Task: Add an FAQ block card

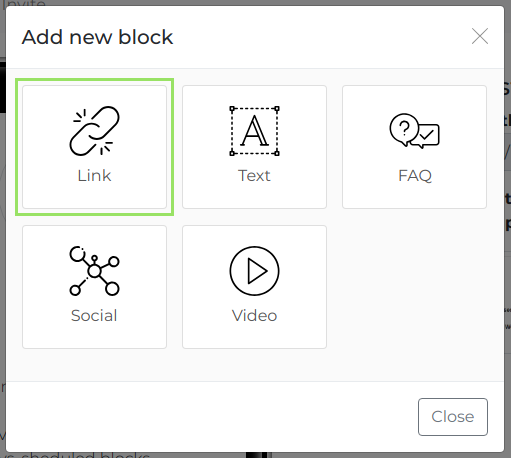Action: (x=414, y=147)
